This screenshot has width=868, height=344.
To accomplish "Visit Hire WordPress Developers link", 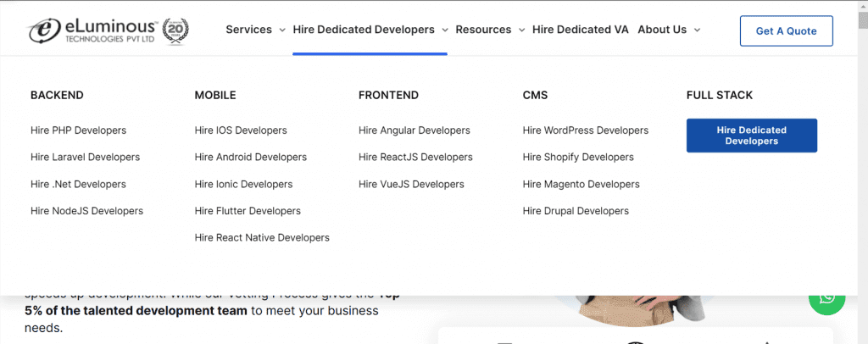I will pos(585,130).
